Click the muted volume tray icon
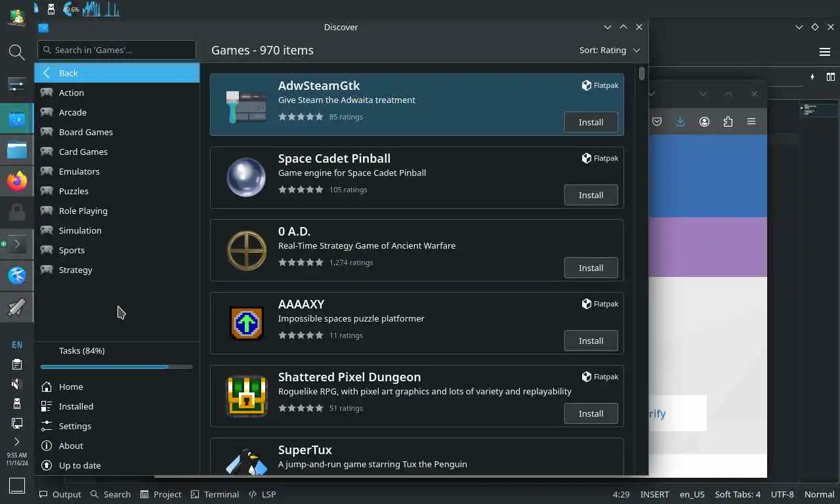Viewport: 840px width, 504px height. coord(17,384)
